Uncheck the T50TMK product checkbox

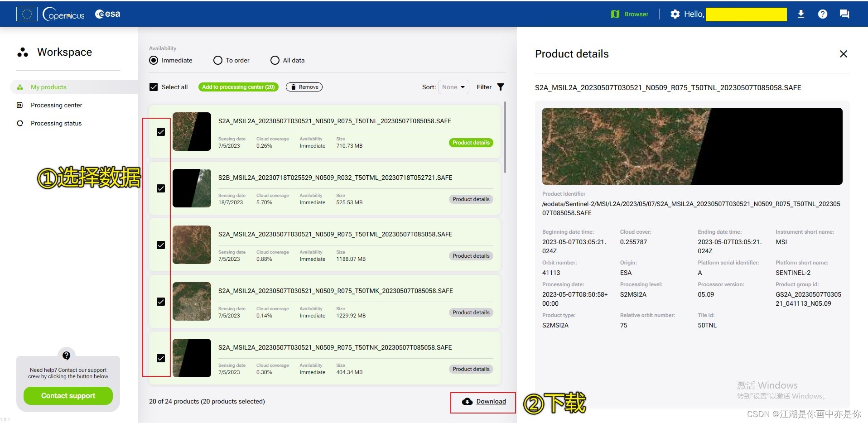tap(161, 302)
